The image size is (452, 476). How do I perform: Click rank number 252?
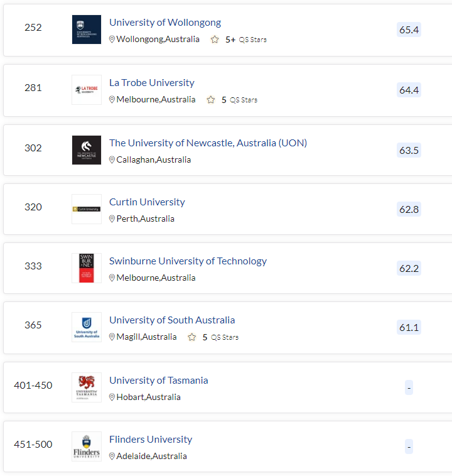33,28
